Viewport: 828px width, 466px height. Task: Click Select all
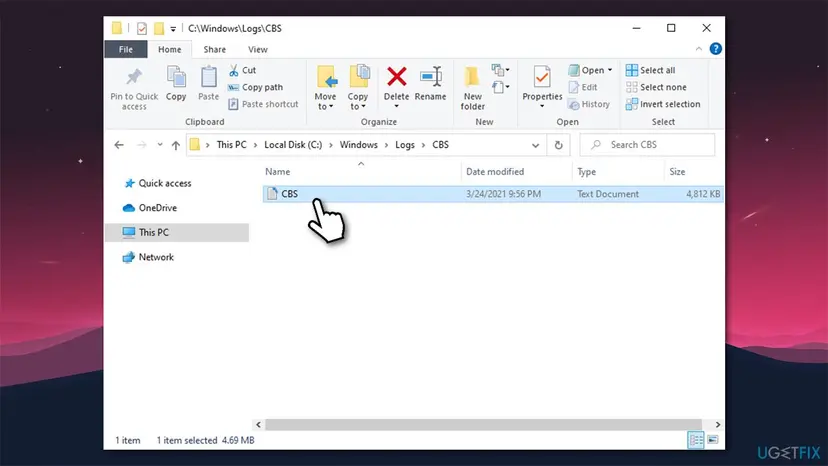[650, 70]
